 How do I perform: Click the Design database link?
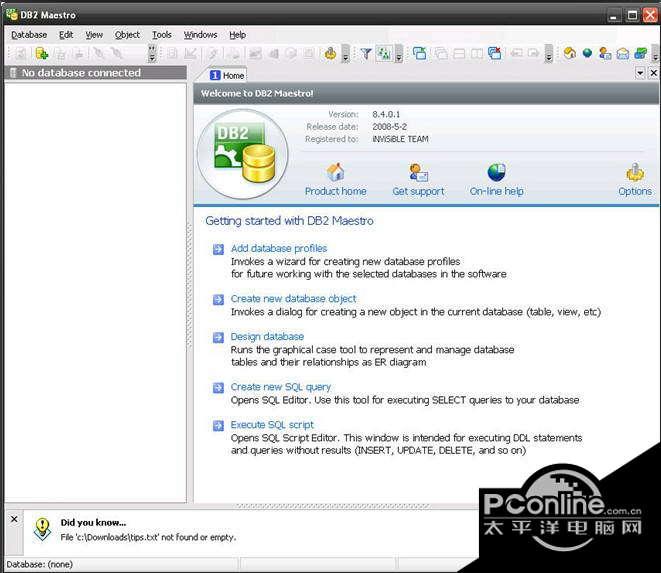tap(267, 336)
